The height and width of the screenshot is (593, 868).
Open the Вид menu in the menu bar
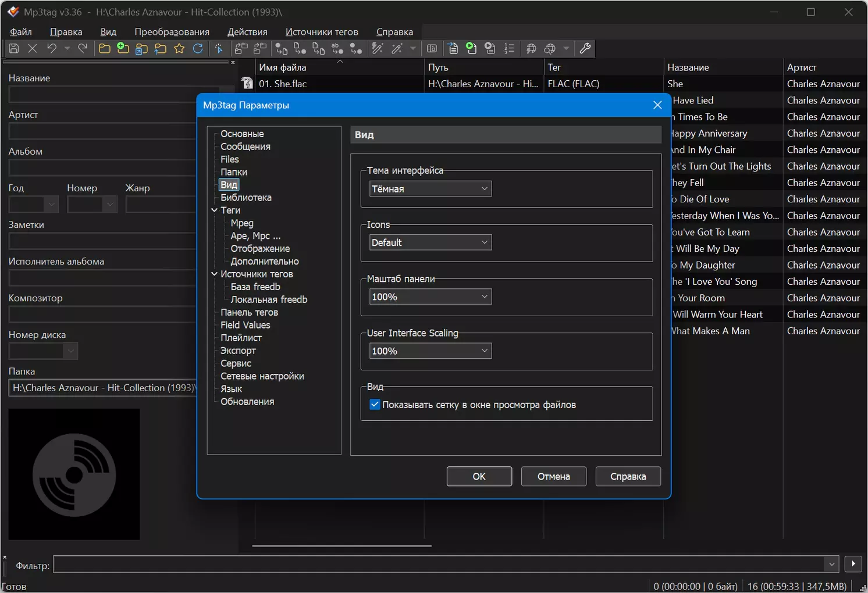click(108, 32)
